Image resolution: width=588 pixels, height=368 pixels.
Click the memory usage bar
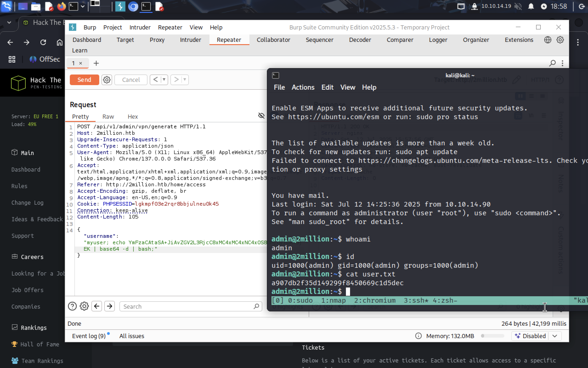pyautogui.click(x=492, y=336)
